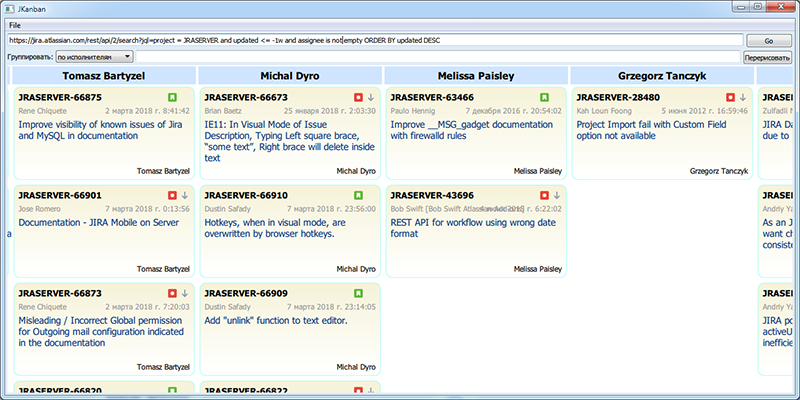Click reporter name Brian Baetz
This screenshot has width=800, height=400.
221,111
